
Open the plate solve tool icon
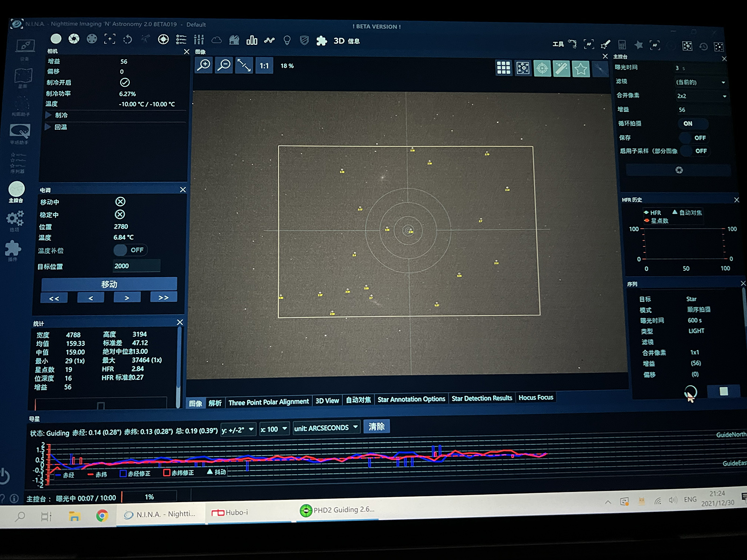687,46
